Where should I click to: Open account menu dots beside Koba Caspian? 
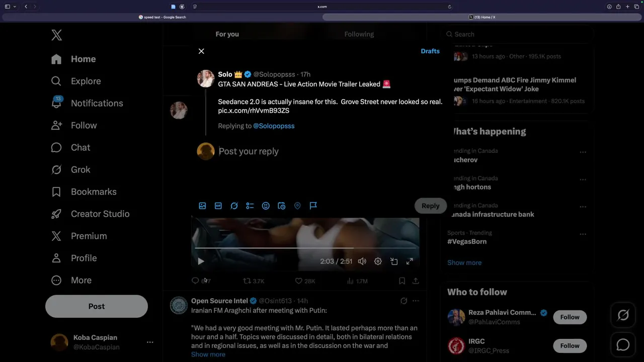(x=150, y=342)
